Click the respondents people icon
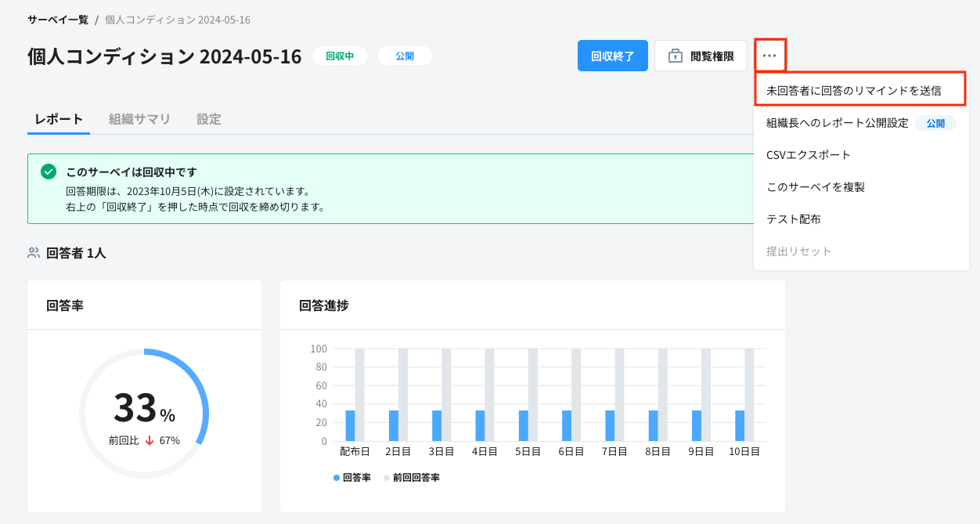This screenshot has height=524, width=980. (34, 253)
